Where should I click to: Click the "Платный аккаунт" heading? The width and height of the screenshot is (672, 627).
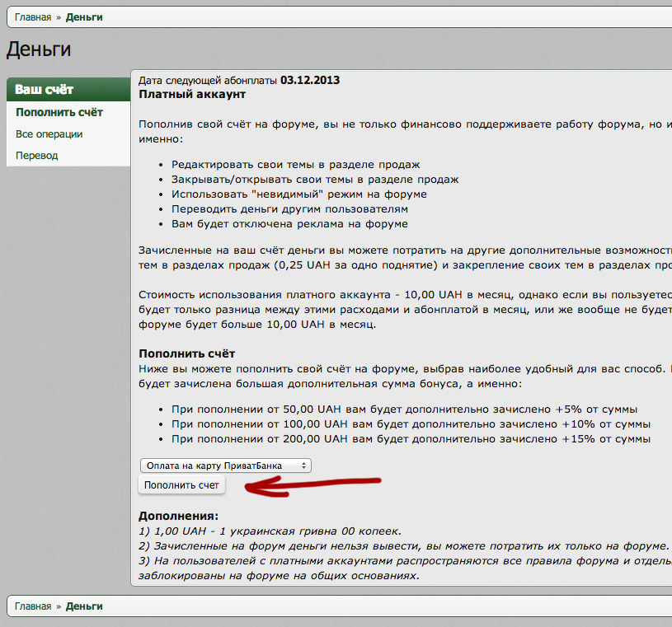tap(192, 95)
